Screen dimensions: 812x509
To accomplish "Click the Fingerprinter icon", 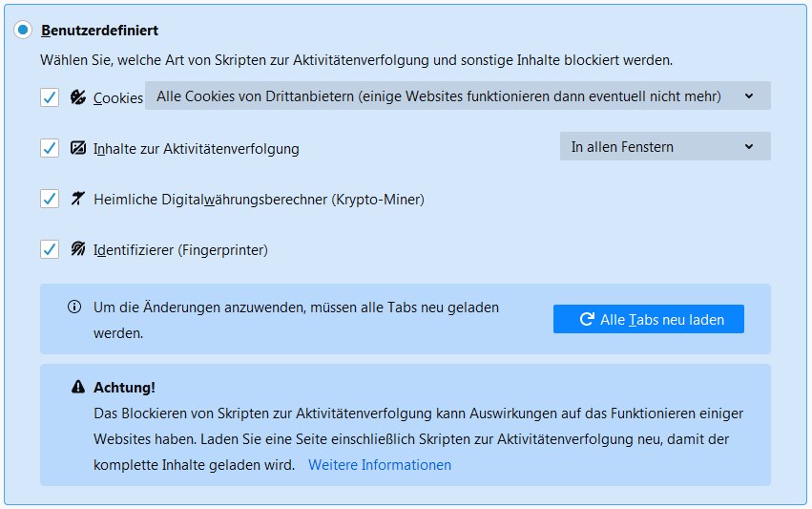I will pos(78,250).
